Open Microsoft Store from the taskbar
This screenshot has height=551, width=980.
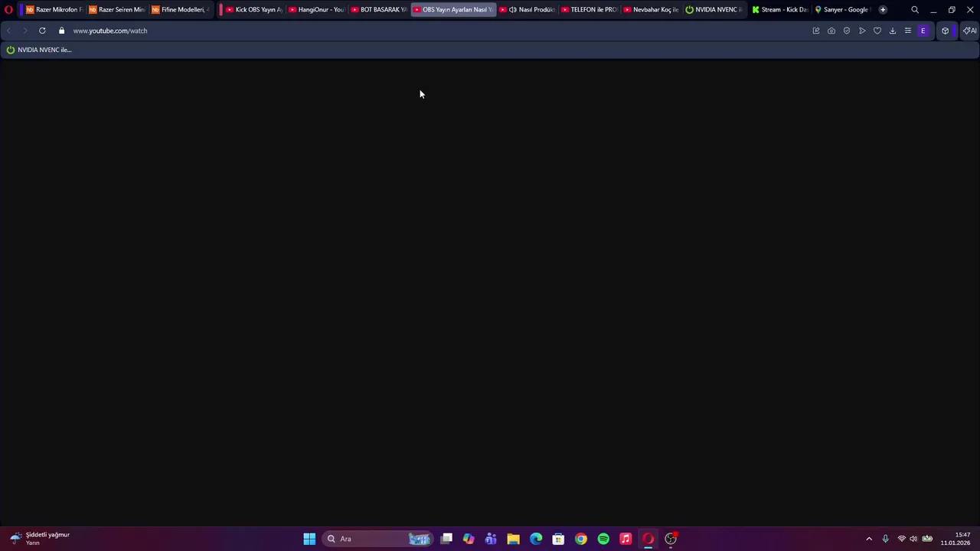pos(558,539)
